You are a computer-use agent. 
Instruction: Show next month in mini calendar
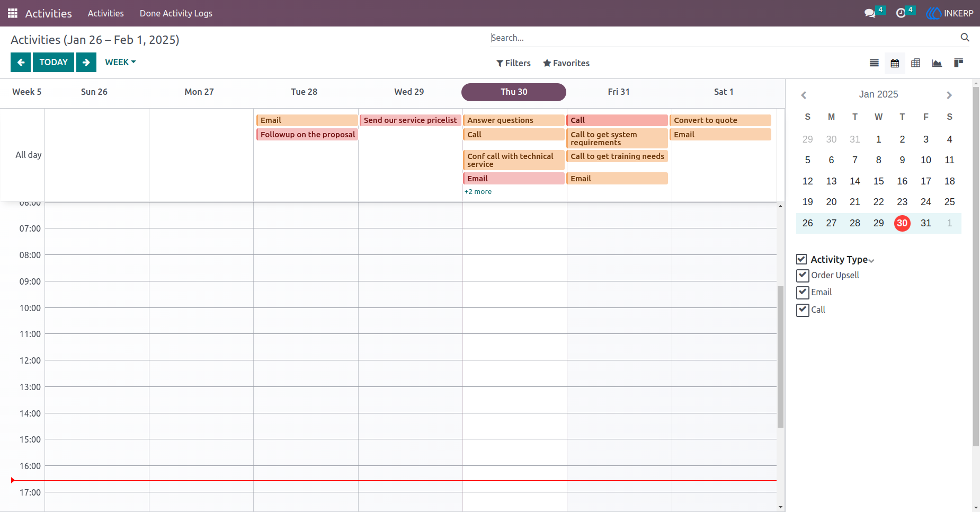coord(949,95)
